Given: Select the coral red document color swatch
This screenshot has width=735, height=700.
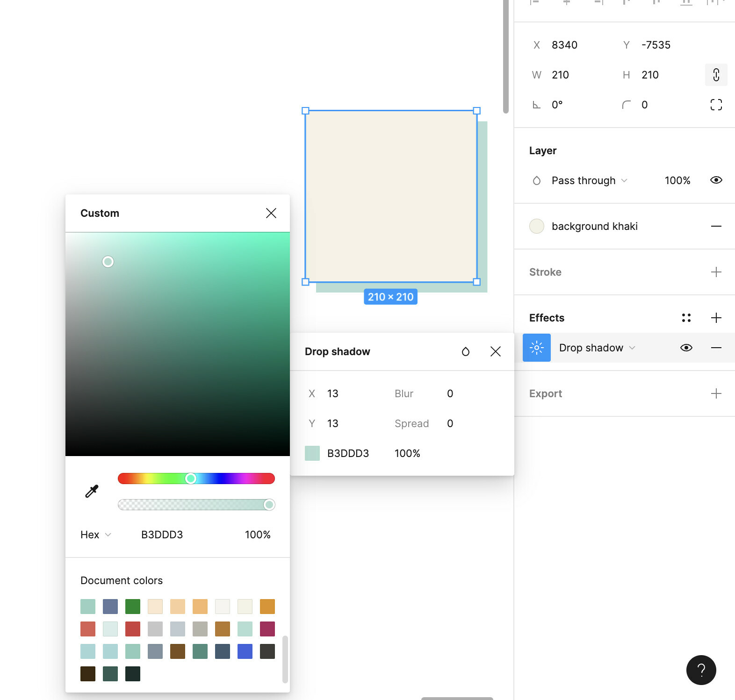Looking at the screenshot, I should pyautogui.click(x=88, y=629).
